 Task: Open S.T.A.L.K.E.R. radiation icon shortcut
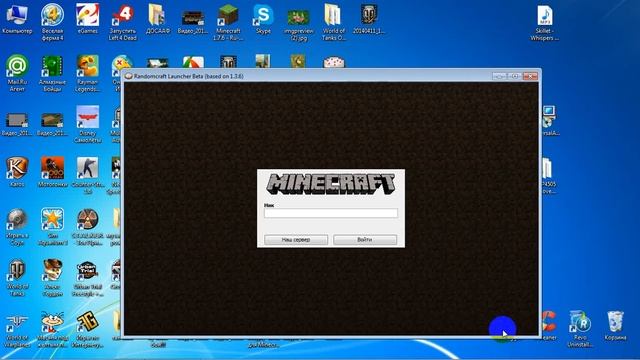click(87, 227)
